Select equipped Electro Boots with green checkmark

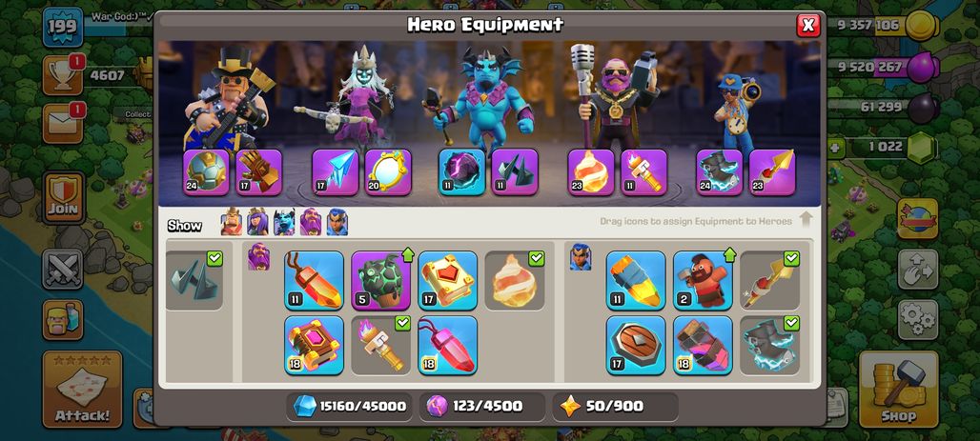click(769, 346)
